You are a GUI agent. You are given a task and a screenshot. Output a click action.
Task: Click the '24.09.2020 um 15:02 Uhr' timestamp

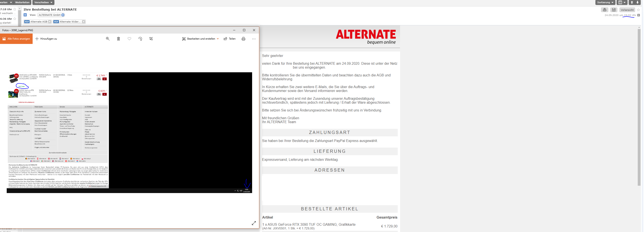(x=620, y=15)
